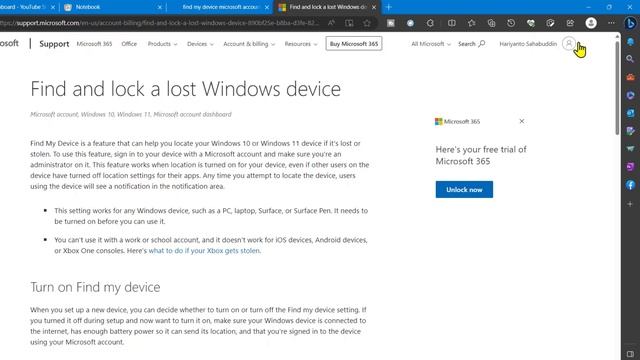Open sidebar settings icon at bottom
Viewport: 640px width, 360px height.
[x=630, y=353]
